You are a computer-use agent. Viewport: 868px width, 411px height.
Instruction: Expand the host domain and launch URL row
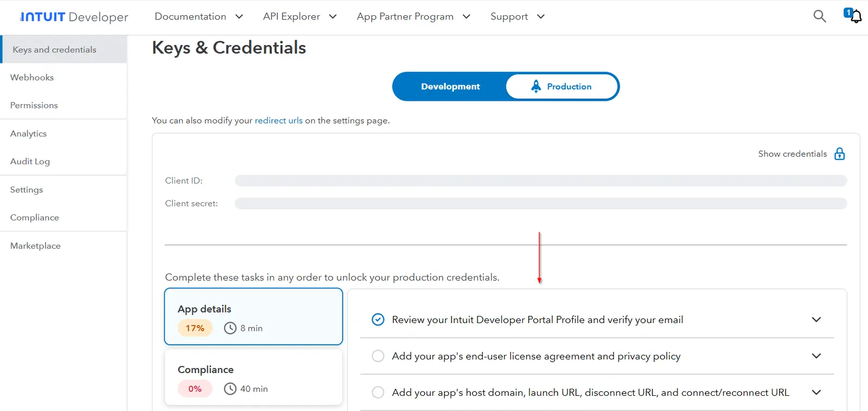click(x=597, y=392)
